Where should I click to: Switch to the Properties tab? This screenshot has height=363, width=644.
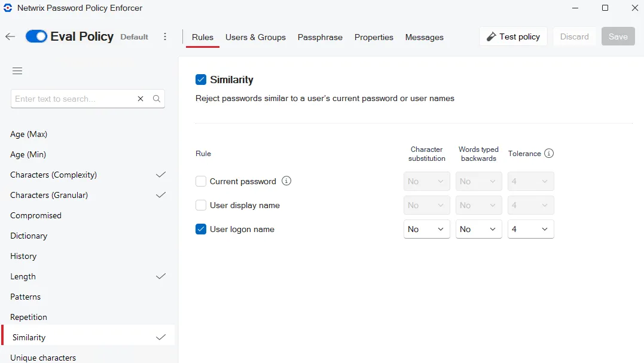tap(374, 37)
